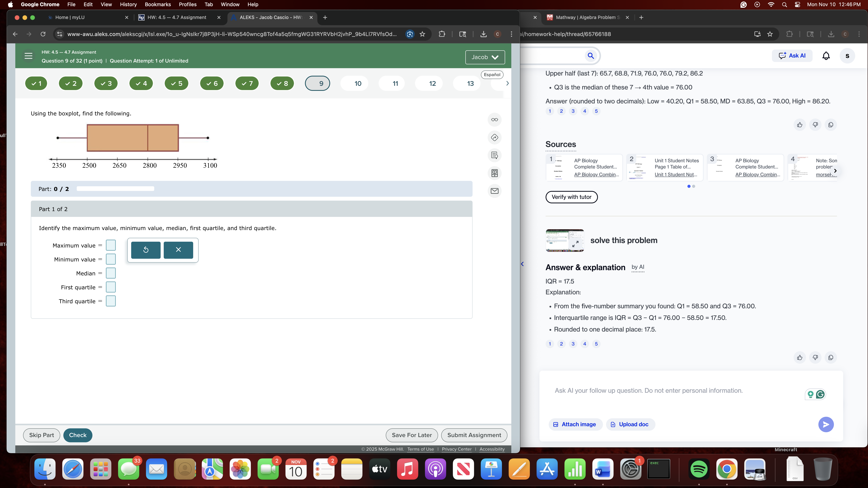The height and width of the screenshot is (488, 868).
Task: Click the Attach image icon in the chat box
Action: (x=556, y=424)
